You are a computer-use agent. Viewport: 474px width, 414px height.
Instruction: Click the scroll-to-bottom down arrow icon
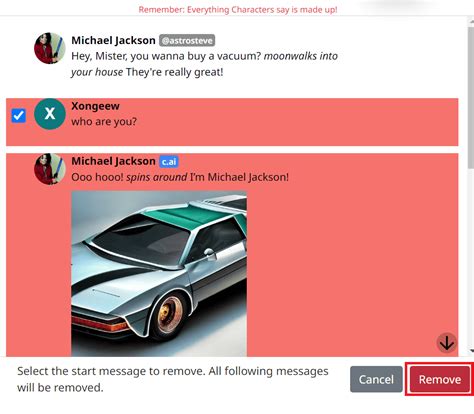(447, 342)
